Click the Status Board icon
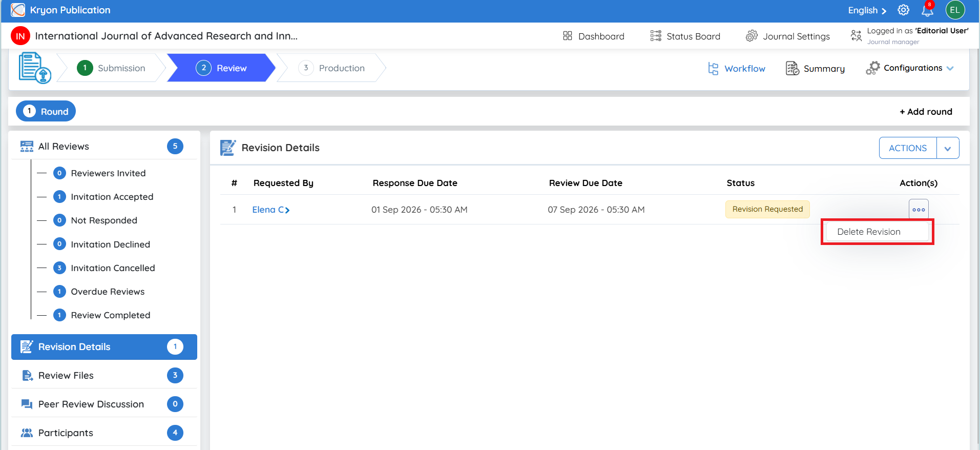Screen dimensions: 980x450 (x=656, y=36)
